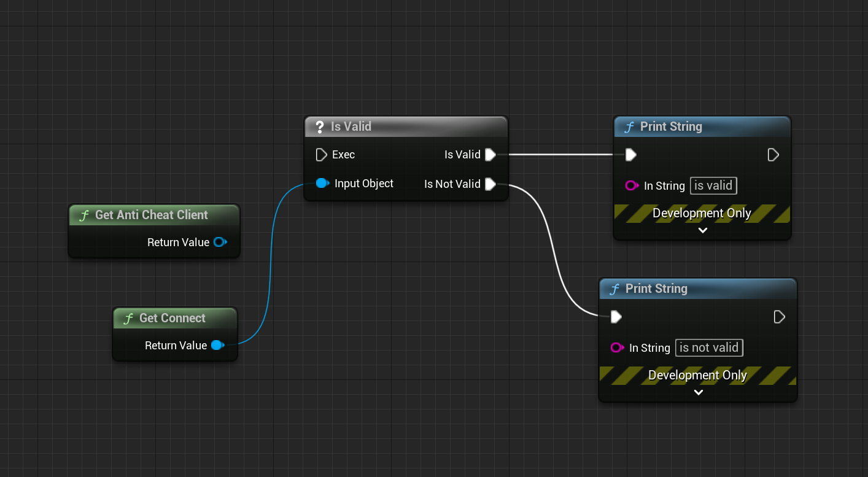Edit the 'is not valid' string field
The width and height of the screenshot is (868, 477).
pyautogui.click(x=709, y=348)
